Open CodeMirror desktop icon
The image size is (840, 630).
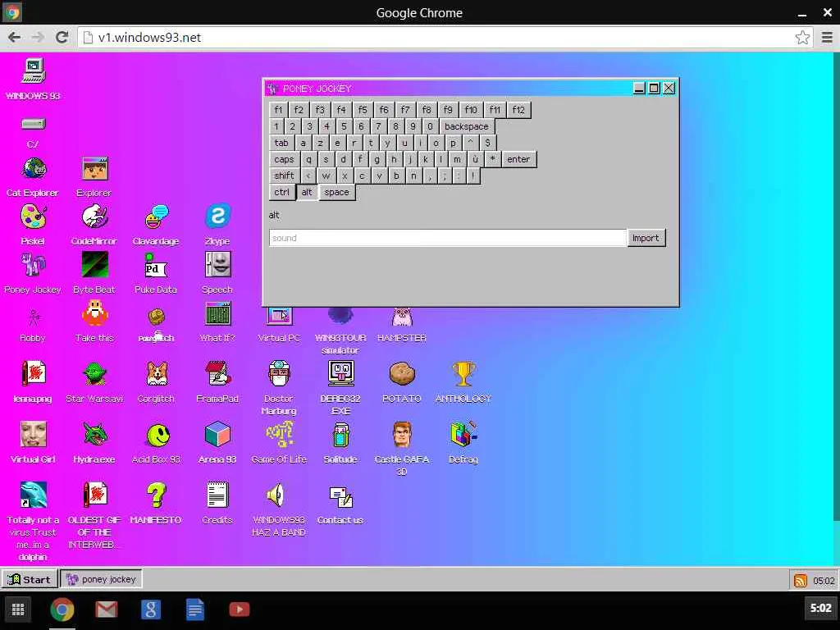pos(95,217)
